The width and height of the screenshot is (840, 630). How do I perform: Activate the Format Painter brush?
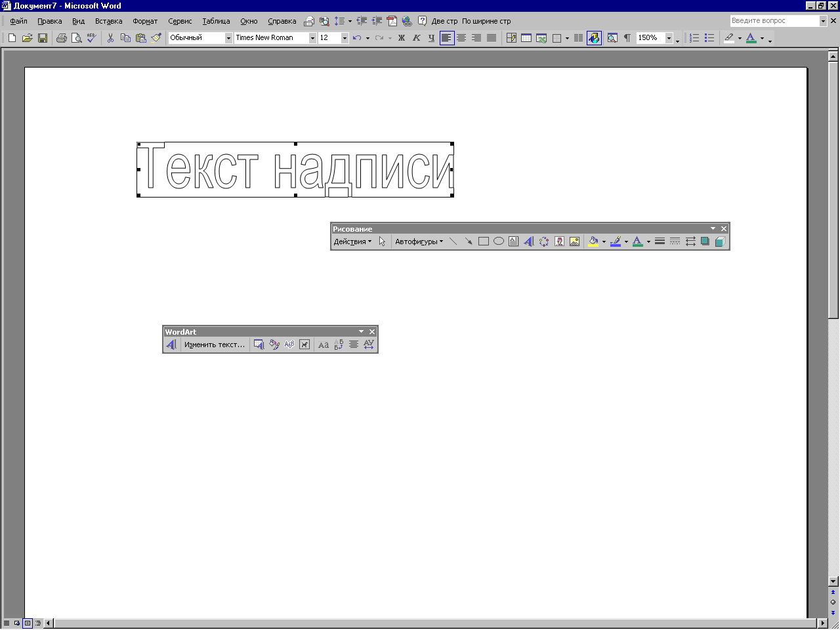[x=156, y=38]
